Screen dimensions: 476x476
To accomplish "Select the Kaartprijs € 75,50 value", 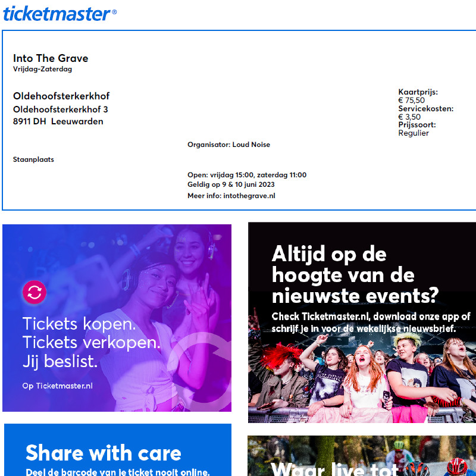I will [411, 101].
